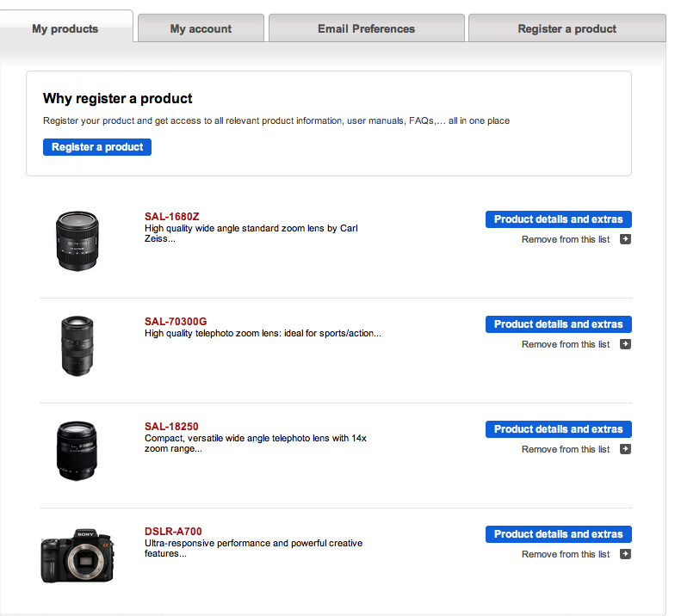Open the Email Preferences tab
Screen dimensions: 675x616
366,28
